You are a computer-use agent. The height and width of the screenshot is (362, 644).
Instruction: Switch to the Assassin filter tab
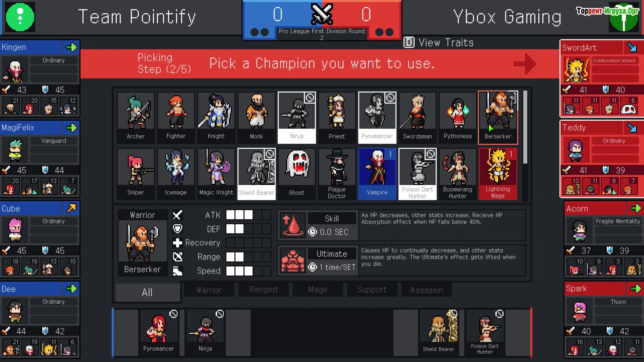[x=426, y=290]
